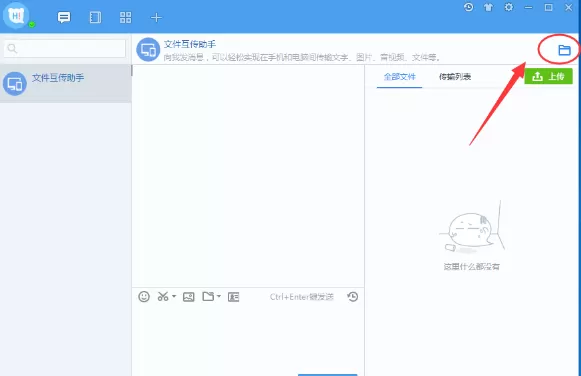The image size is (581, 376).
Task: Send a contact card icon
Action: pyautogui.click(x=233, y=297)
